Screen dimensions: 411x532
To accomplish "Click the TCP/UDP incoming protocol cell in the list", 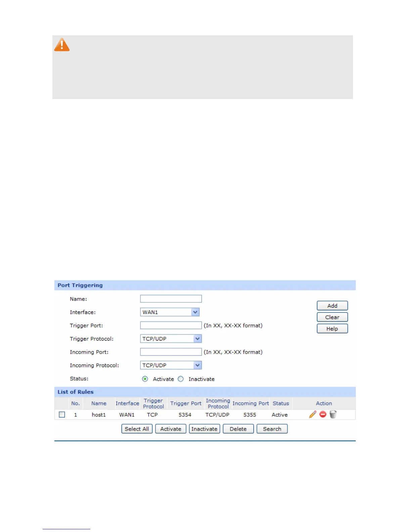I will 217,415.
